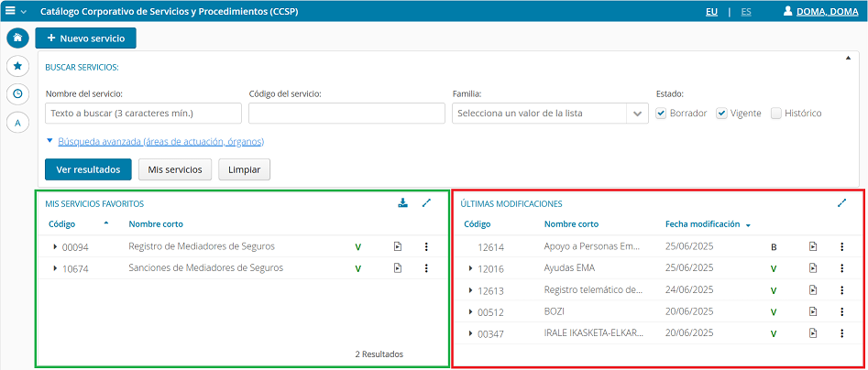Uncheck the Vigente status checkbox
This screenshot has width=868, height=370.
(x=721, y=114)
